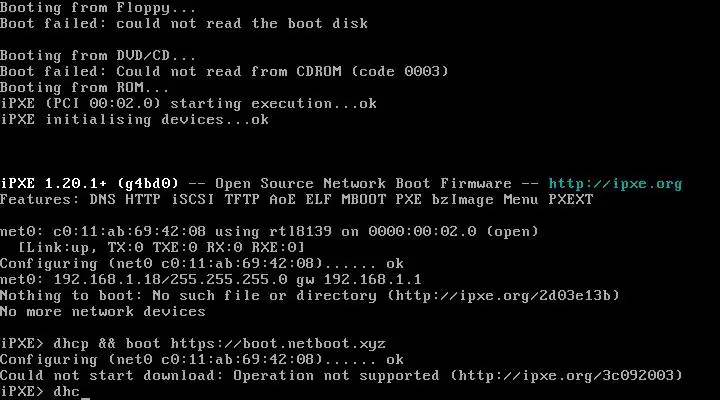Click the '[Link:up, TX:0 TXE:0 RX:0 RXE:0]' status
Screen dimensions: 720x400
pyautogui.click(x=161, y=248)
